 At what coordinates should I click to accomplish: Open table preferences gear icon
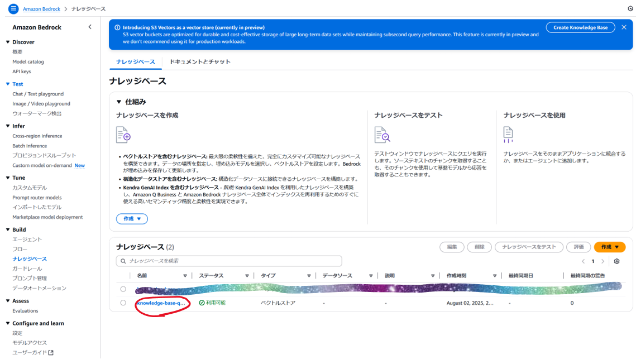click(616, 261)
